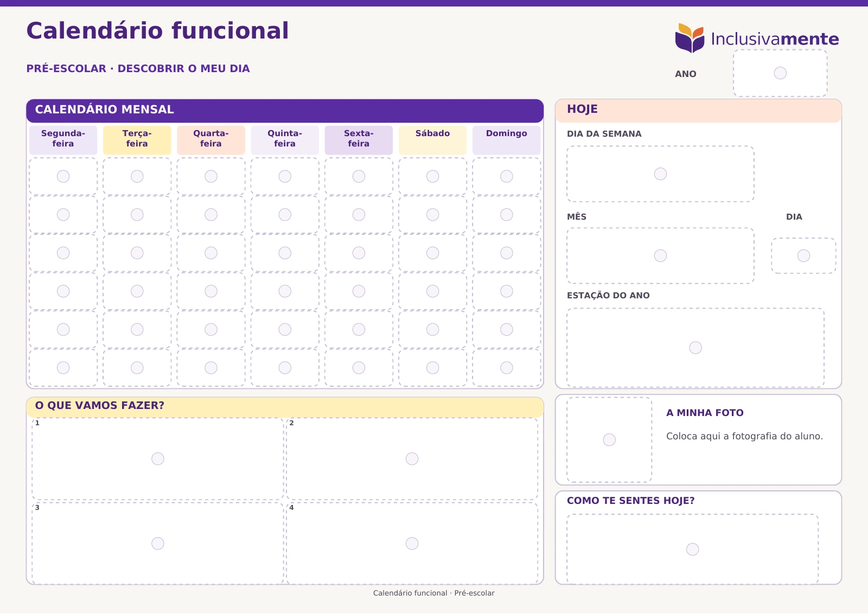Screen dimensions: 868x614
Task: Select the Sexta-feira column header
Action: point(359,140)
